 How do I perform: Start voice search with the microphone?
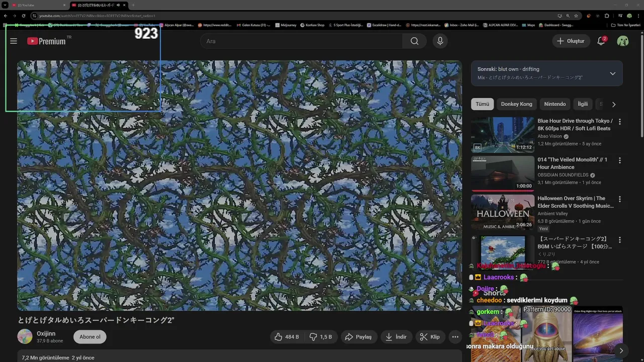pos(440,41)
